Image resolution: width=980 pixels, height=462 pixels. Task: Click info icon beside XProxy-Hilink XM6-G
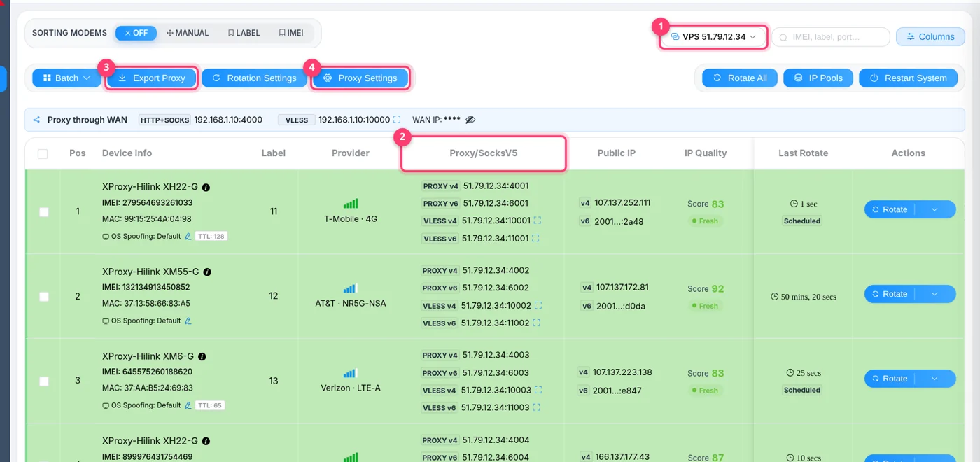[202, 357]
